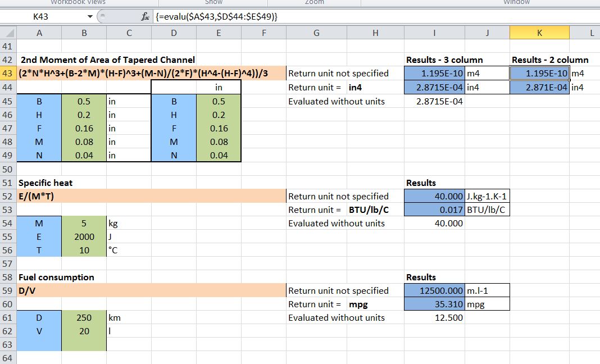Select the green cell with value 250
Image resolution: width=600 pixels, height=364 pixels.
point(84,317)
